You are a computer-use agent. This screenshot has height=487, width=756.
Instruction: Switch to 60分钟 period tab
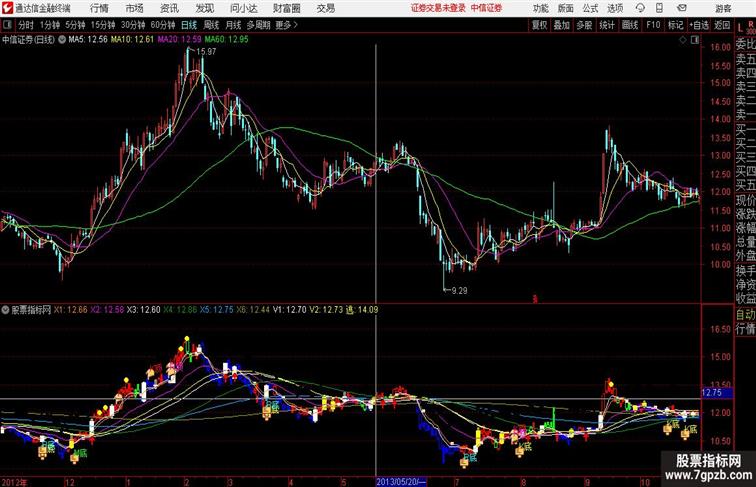point(163,25)
